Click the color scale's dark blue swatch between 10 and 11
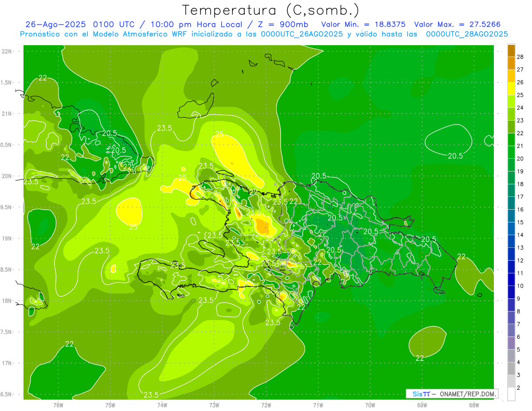Screen dimensions: 532x411 511,280
